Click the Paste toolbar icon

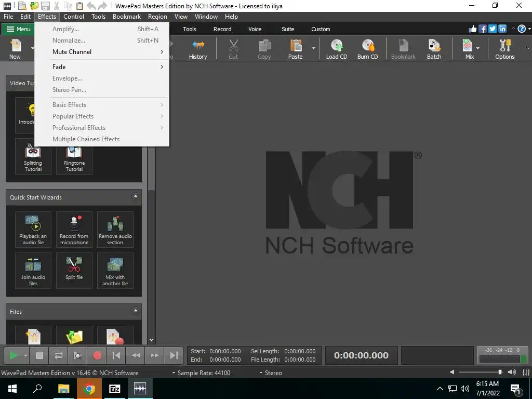pos(296,49)
